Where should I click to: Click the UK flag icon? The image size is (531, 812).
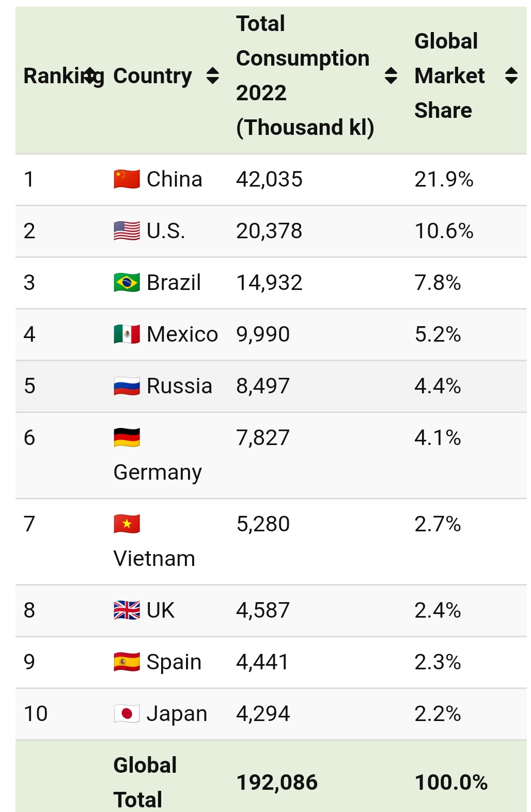[127, 610]
